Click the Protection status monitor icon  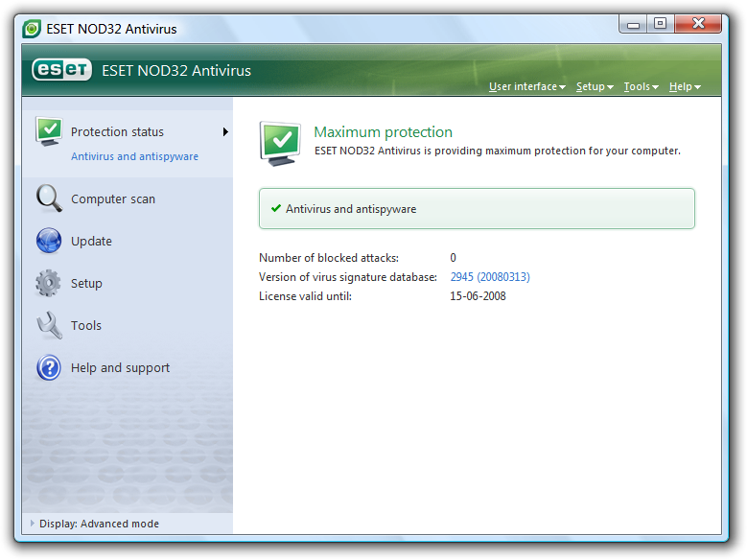point(49,131)
